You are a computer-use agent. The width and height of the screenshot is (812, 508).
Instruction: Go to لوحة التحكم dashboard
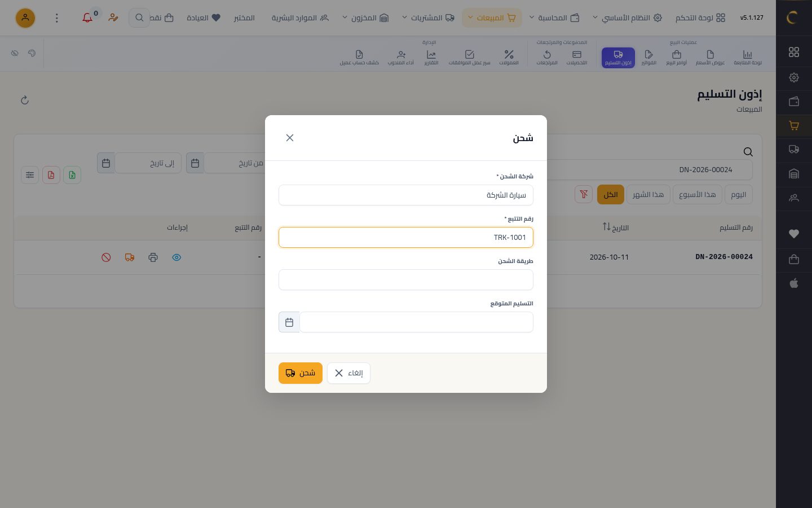click(x=700, y=18)
